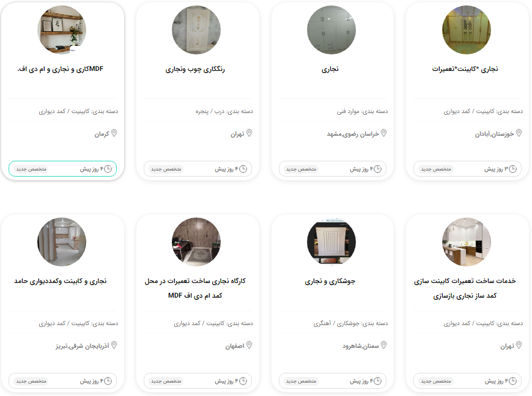Click the location pin icon next to اصفهان
Screen dimensions: 532x396
(x=249, y=345)
